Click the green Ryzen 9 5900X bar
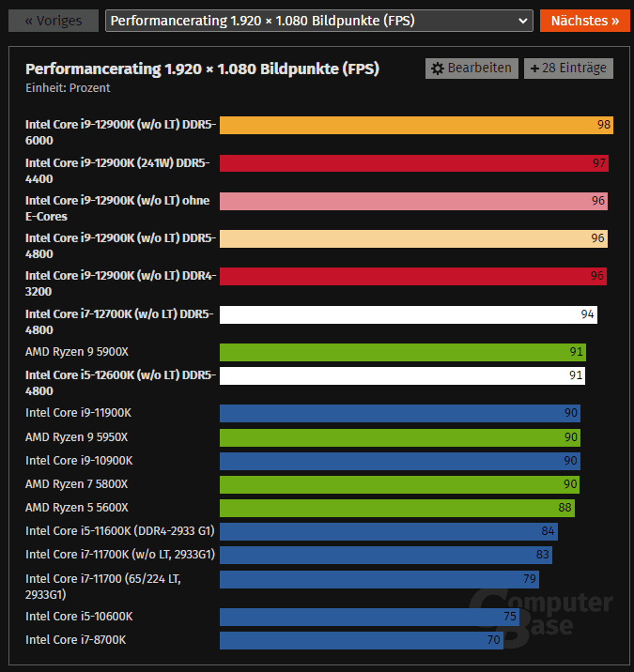 pos(403,352)
